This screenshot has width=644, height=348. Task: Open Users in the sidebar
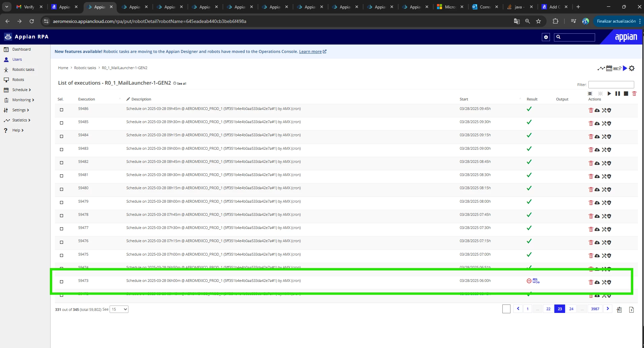point(17,59)
